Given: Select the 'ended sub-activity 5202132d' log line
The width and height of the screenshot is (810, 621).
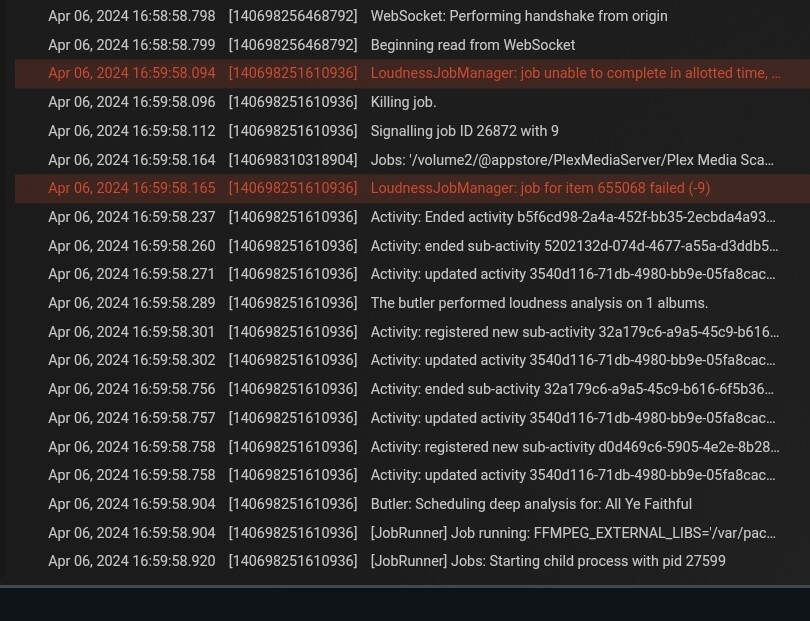Looking at the screenshot, I should point(573,246).
